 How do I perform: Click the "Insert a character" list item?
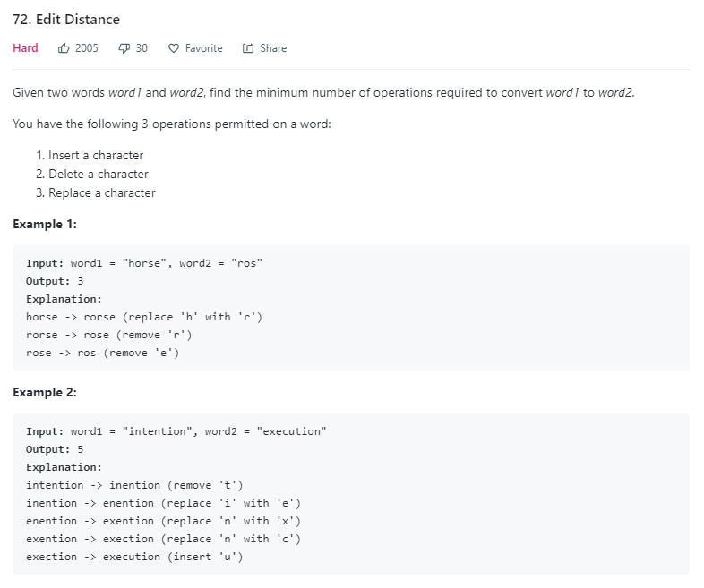pos(96,155)
